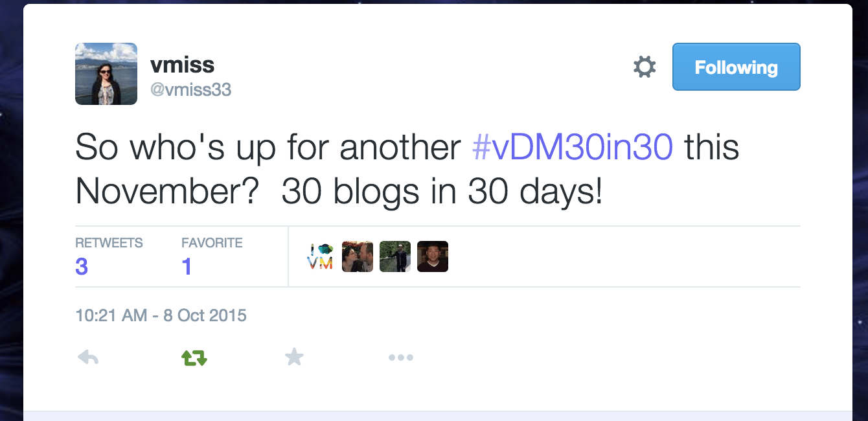Open the #vDM30in30 hashtag
868x421 pixels.
[x=573, y=148]
